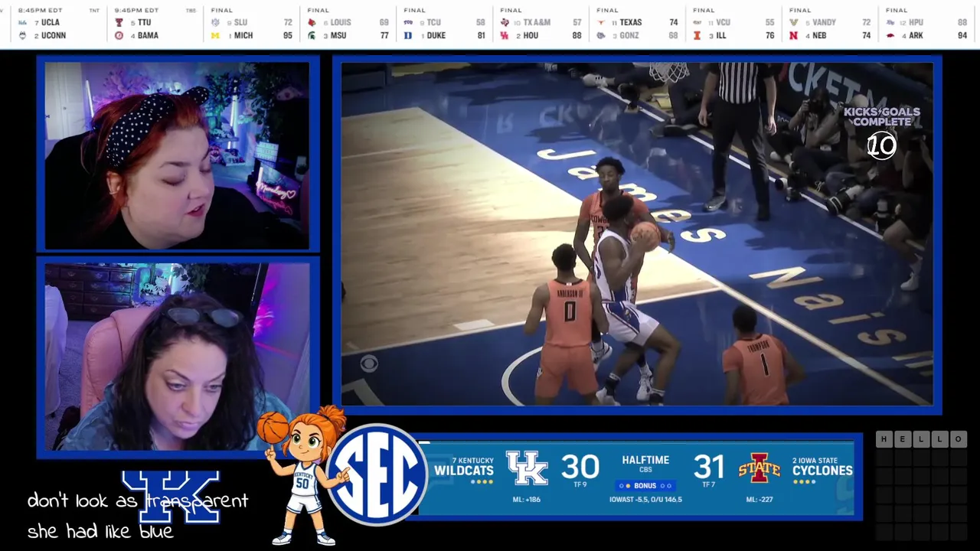Click the Saint Louis logo beside SLU
The width and height of the screenshot is (980, 551).
coord(215,22)
